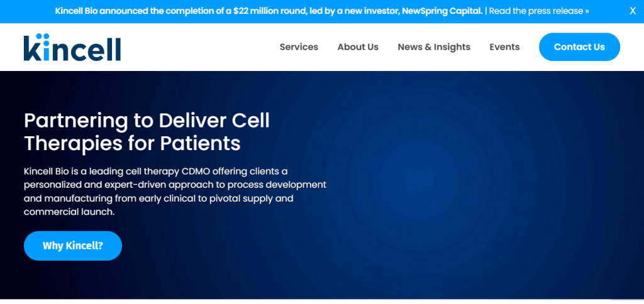644x304 pixels.
Task: Close the announcement banner with the X
Action: pyautogui.click(x=633, y=11)
